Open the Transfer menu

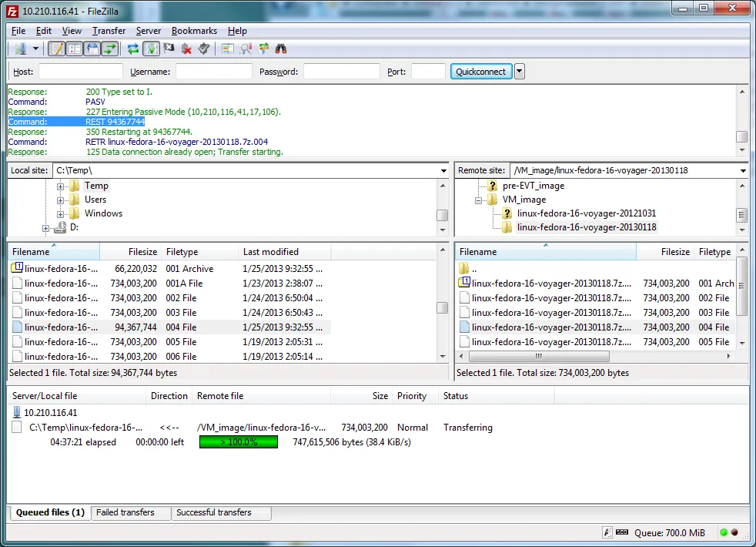click(109, 31)
